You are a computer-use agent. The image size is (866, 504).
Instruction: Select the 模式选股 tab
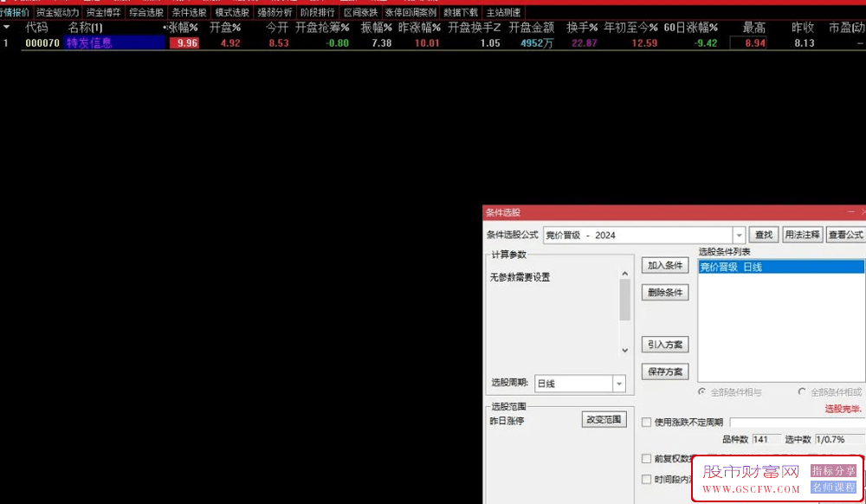pyautogui.click(x=232, y=12)
